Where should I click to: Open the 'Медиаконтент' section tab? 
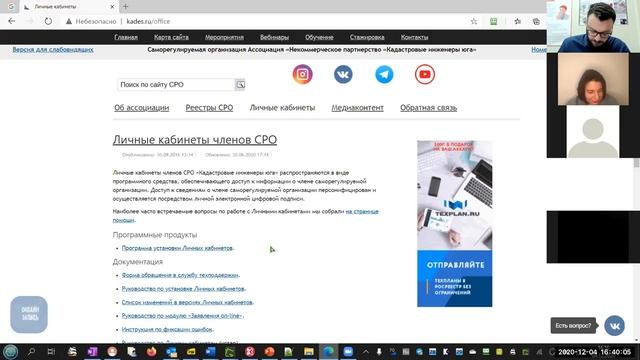point(358,108)
